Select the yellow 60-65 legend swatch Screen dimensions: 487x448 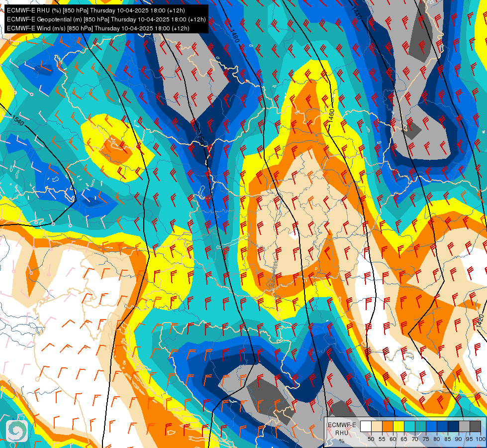pyautogui.click(x=399, y=426)
